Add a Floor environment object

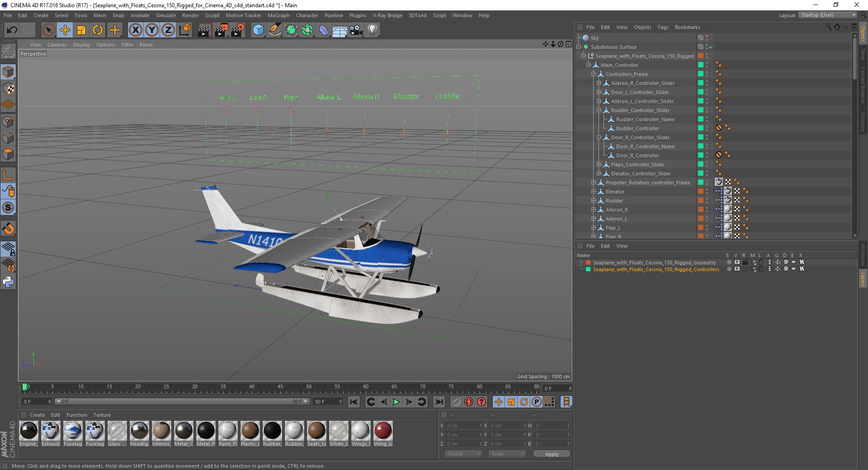(340, 30)
